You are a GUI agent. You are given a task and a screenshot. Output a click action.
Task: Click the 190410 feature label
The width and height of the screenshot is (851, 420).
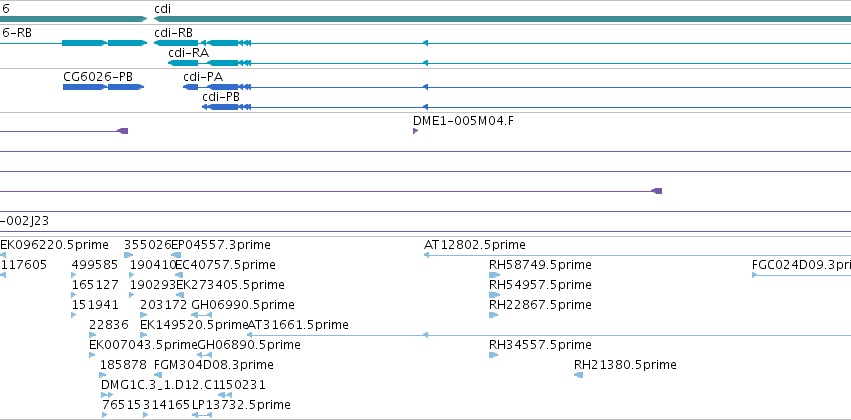(153, 265)
